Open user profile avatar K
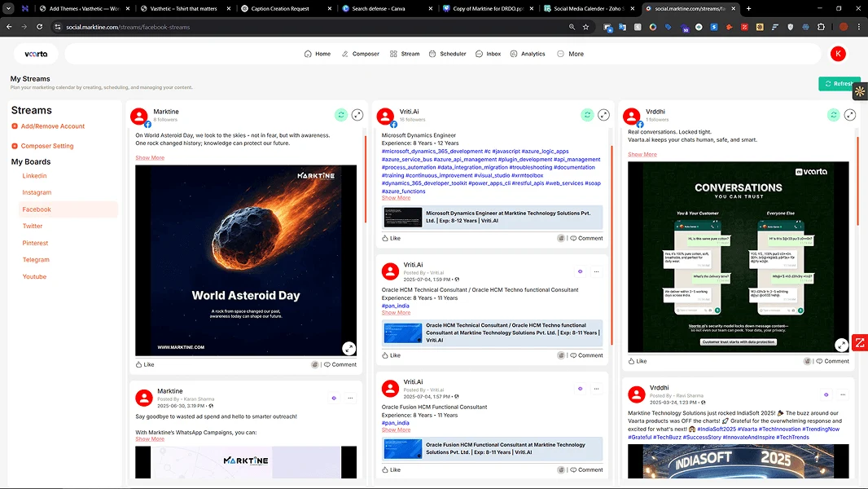Screen dimensions: 868x489 point(838,54)
